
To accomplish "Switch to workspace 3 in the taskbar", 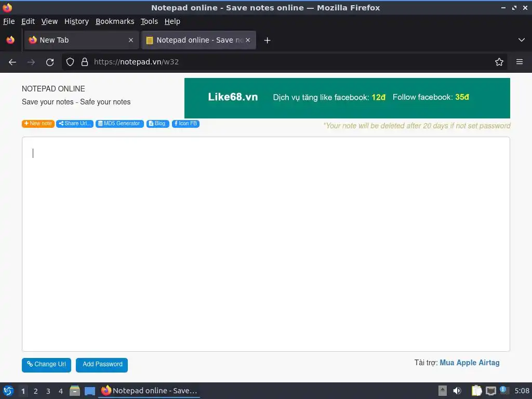I will click(x=48, y=391).
